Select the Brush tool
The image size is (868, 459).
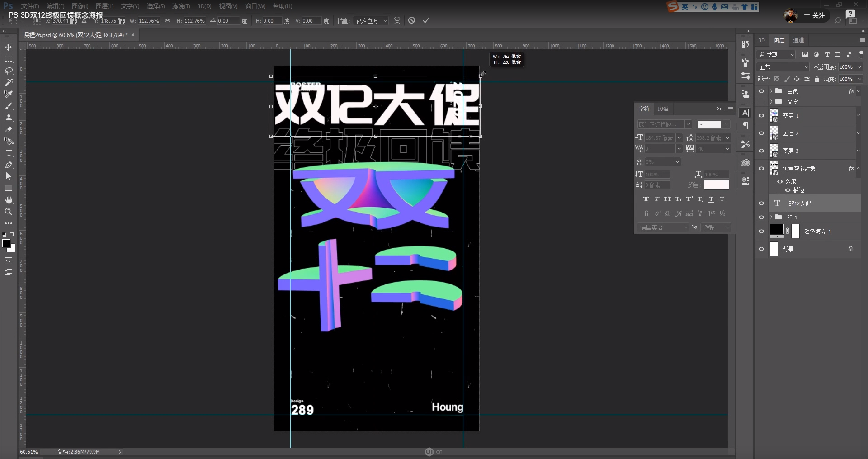9,106
